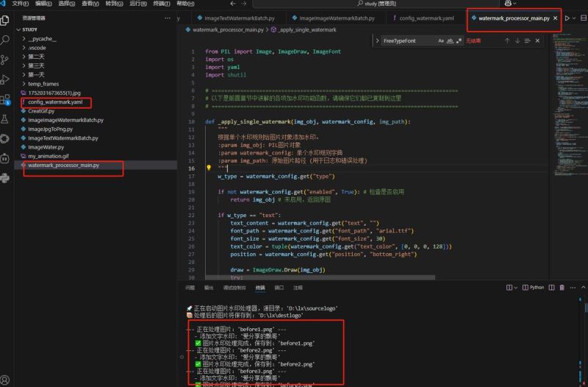Open the Extensions view in activity bar
The width and height of the screenshot is (588, 387).
5,99
